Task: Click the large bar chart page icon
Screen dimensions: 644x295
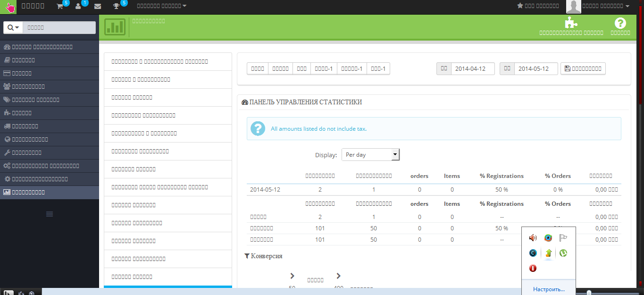Action: [115, 27]
